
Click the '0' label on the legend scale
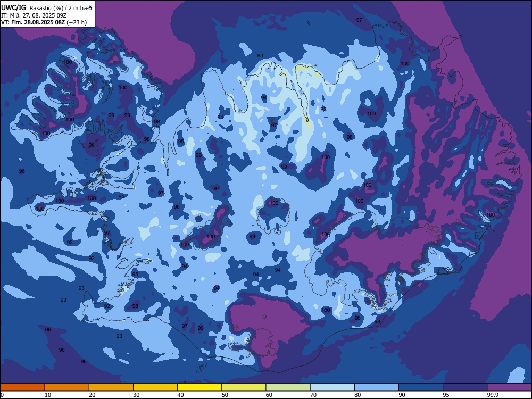[2, 395]
